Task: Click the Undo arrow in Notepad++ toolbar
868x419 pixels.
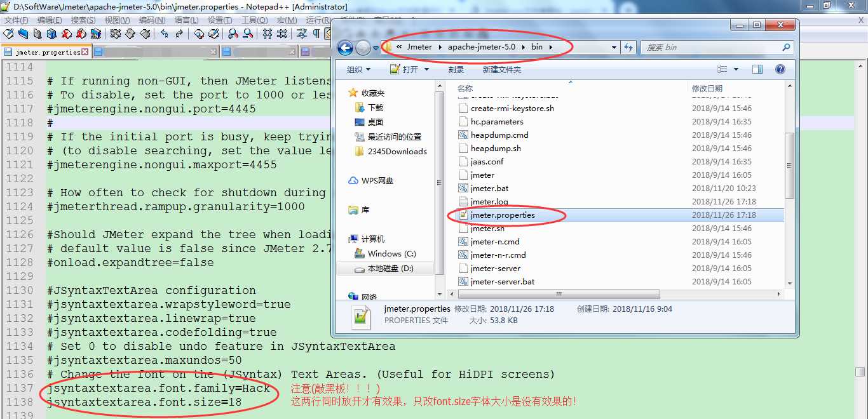Action: coord(165,34)
